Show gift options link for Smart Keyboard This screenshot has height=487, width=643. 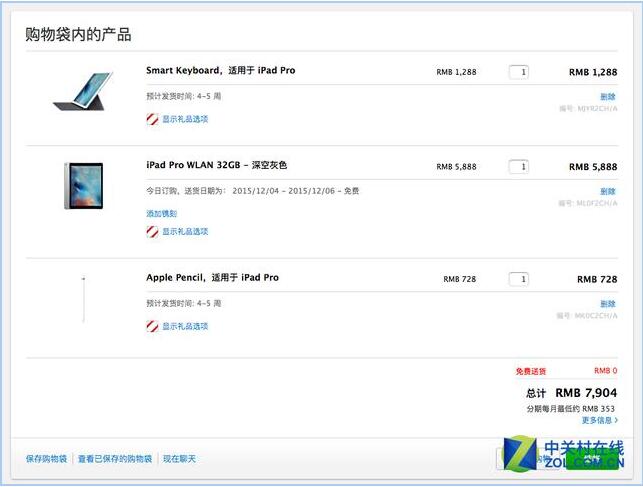(x=185, y=119)
